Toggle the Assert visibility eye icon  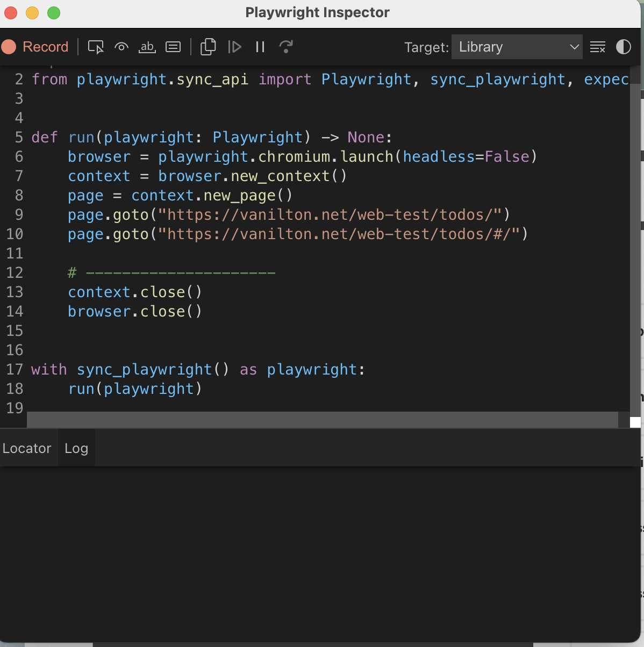(121, 47)
